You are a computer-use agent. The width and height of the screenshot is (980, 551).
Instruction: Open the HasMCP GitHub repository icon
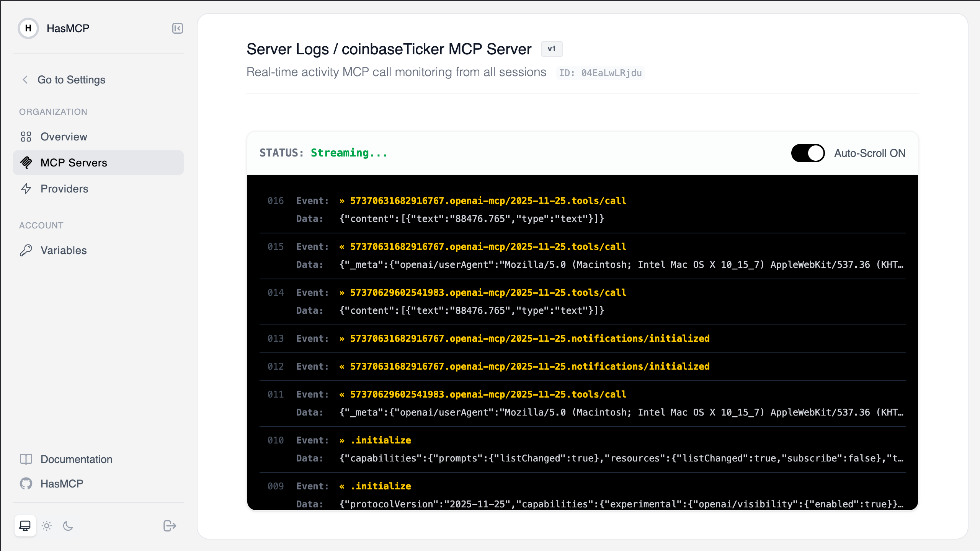click(x=26, y=483)
